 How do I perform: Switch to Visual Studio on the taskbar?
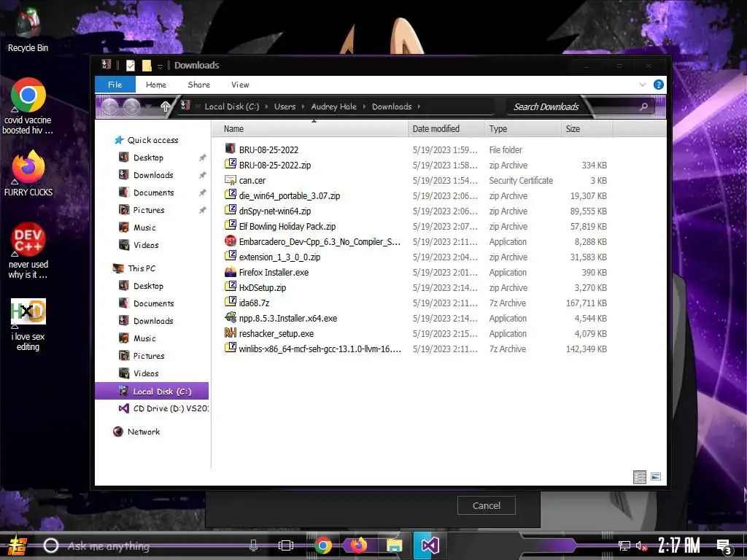pos(430,545)
